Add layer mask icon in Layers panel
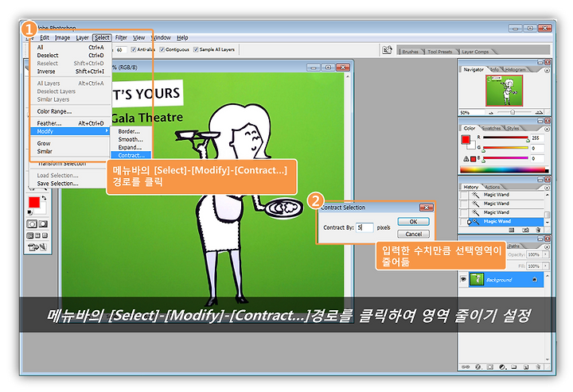The height and width of the screenshot is (392, 573). [490, 367]
